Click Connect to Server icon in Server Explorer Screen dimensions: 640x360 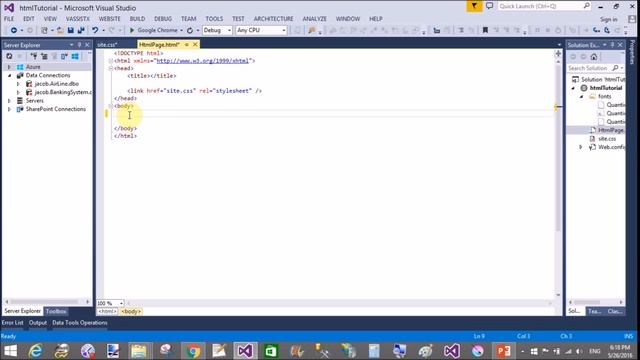(44, 56)
